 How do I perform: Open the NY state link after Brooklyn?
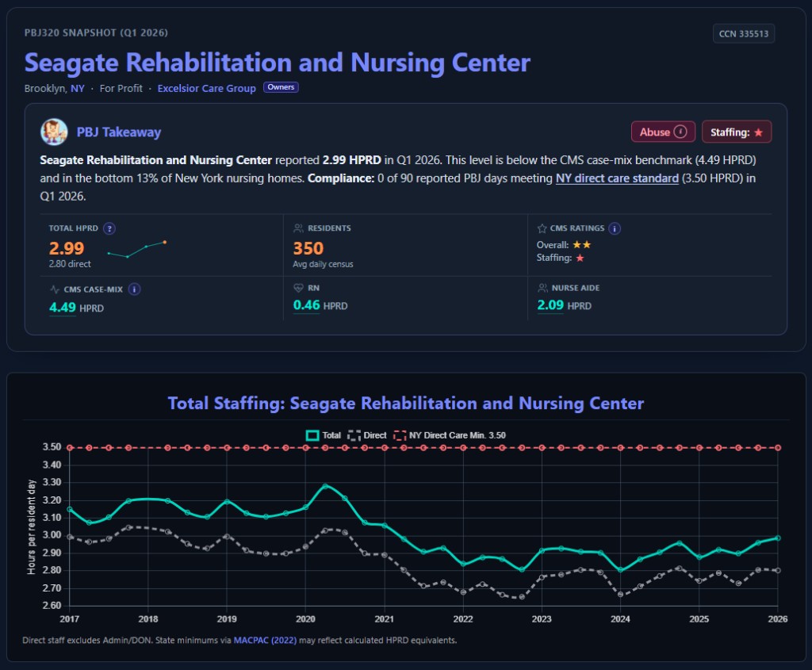78,89
